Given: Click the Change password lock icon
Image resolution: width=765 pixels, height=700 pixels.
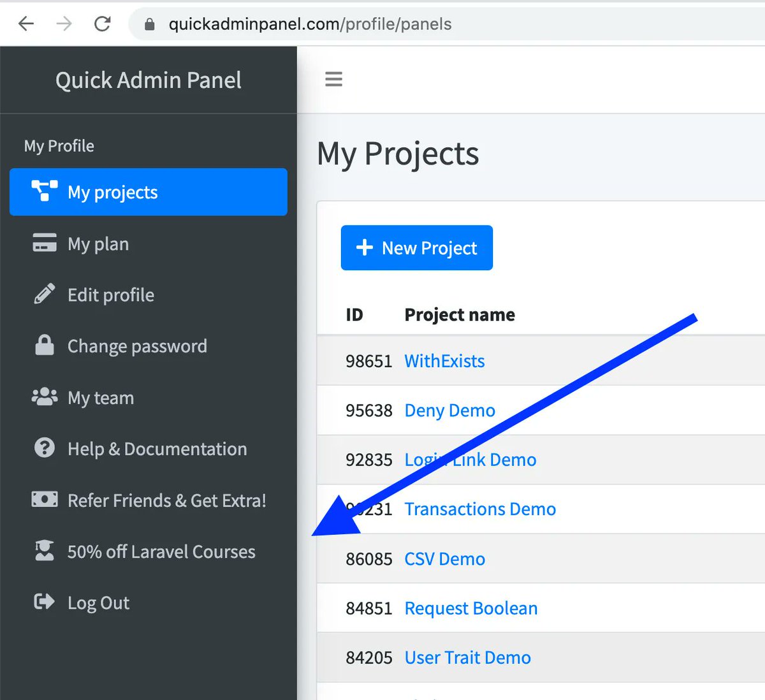Looking at the screenshot, I should [x=45, y=345].
